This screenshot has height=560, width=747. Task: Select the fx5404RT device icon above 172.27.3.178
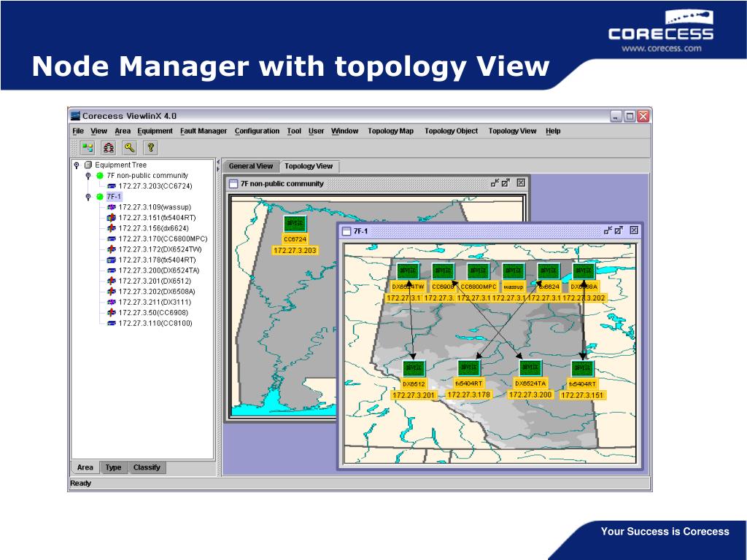tap(469, 367)
